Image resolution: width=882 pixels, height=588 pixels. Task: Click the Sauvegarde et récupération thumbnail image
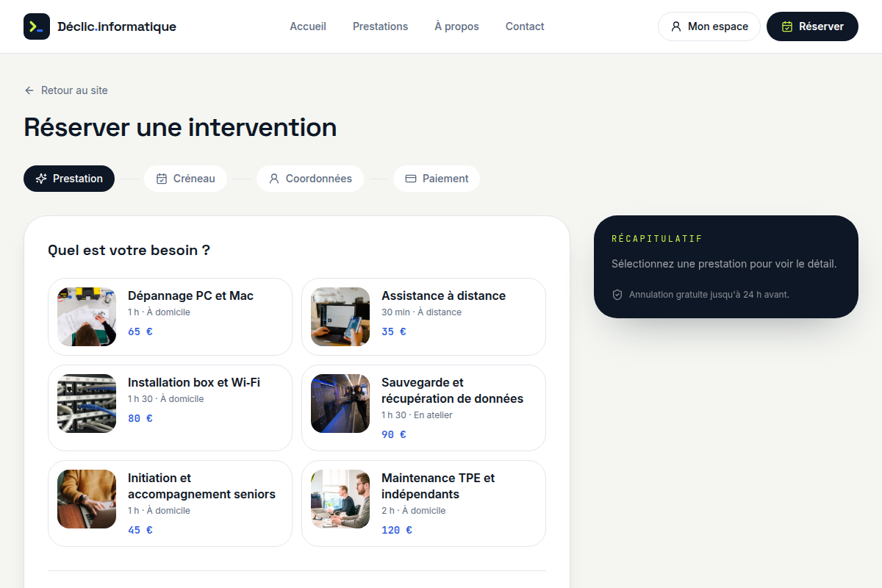340,404
